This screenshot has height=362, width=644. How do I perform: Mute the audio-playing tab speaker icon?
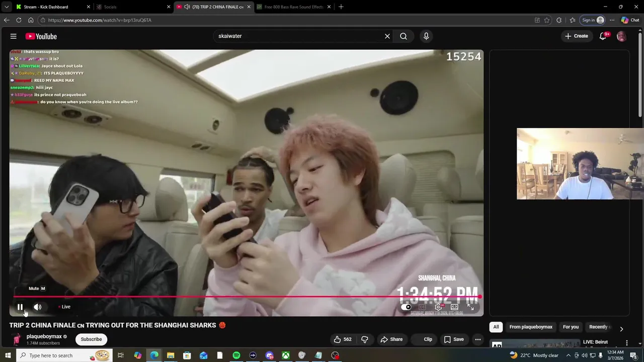[187, 7]
